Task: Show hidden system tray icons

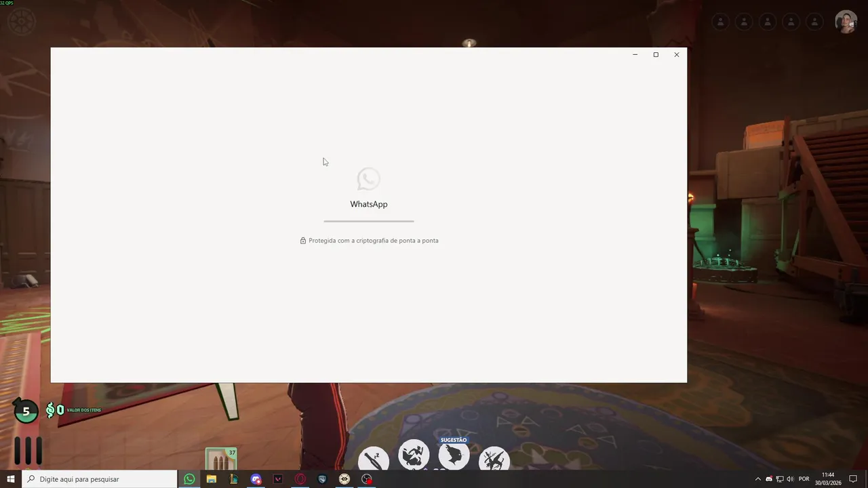Action: (758, 479)
